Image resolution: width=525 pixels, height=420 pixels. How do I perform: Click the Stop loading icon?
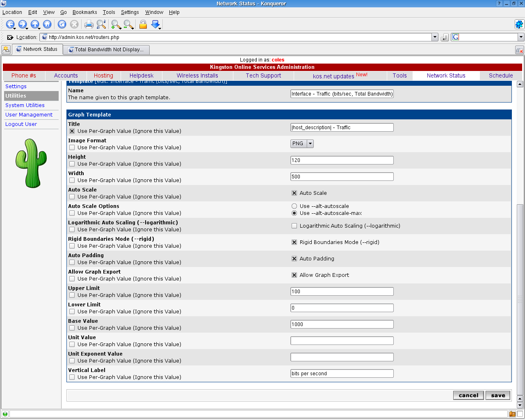(74, 24)
